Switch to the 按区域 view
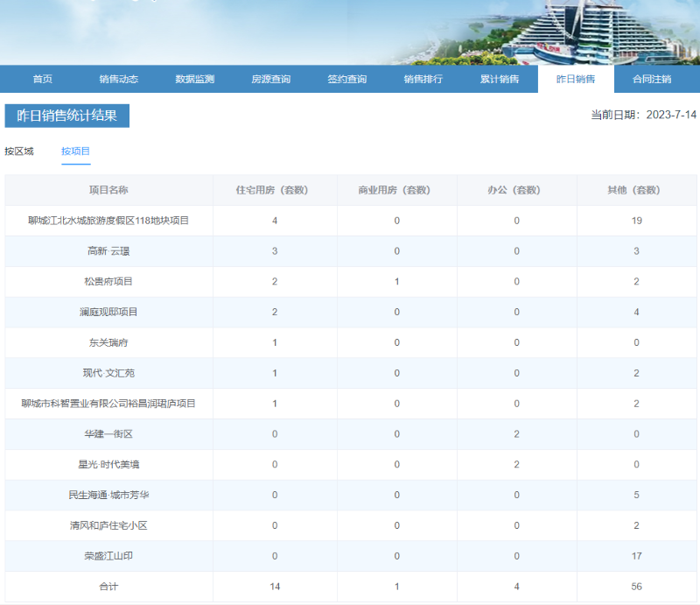Viewport: 700px width, 605px height. (x=19, y=151)
